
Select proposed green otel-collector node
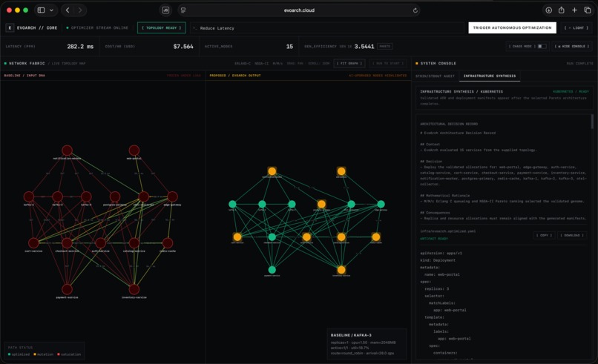coord(351,205)
